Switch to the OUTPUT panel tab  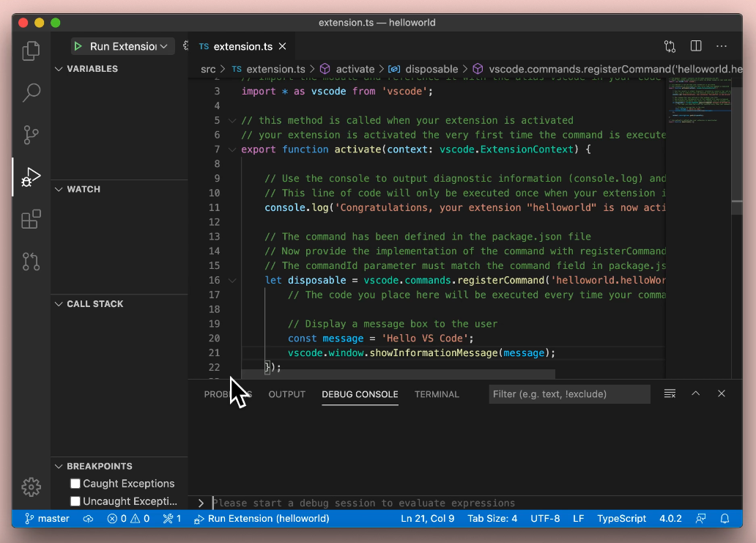pyautogui.click(x=287, y=394)
